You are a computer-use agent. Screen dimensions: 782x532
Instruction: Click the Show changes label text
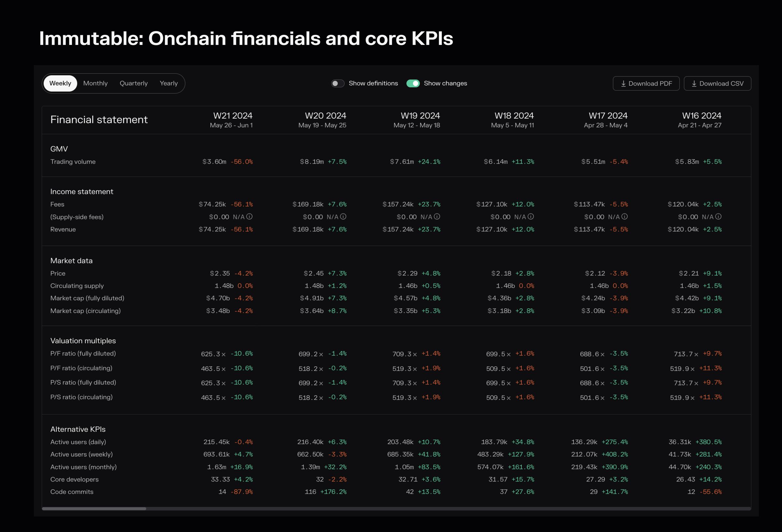click(445, 83)
